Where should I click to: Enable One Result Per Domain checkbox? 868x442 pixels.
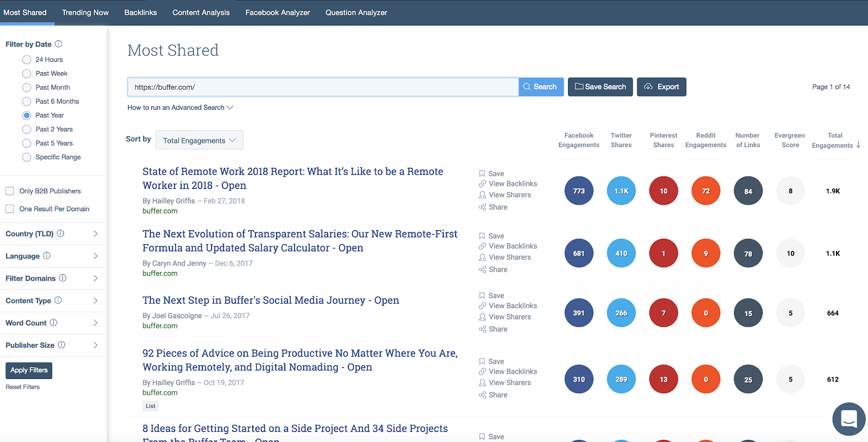coord(10,209)
